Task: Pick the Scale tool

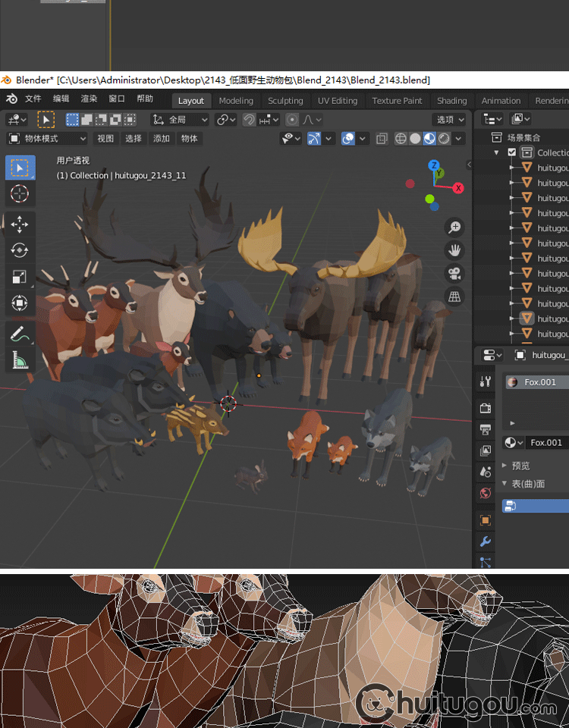Action: click(x=20, y=277)
